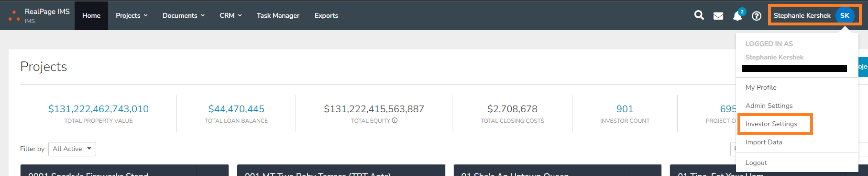Go to the Home tab
Image resolution: width=868 pixels, height=176 pixels.
pyautogui.click(x=91, y=15)
